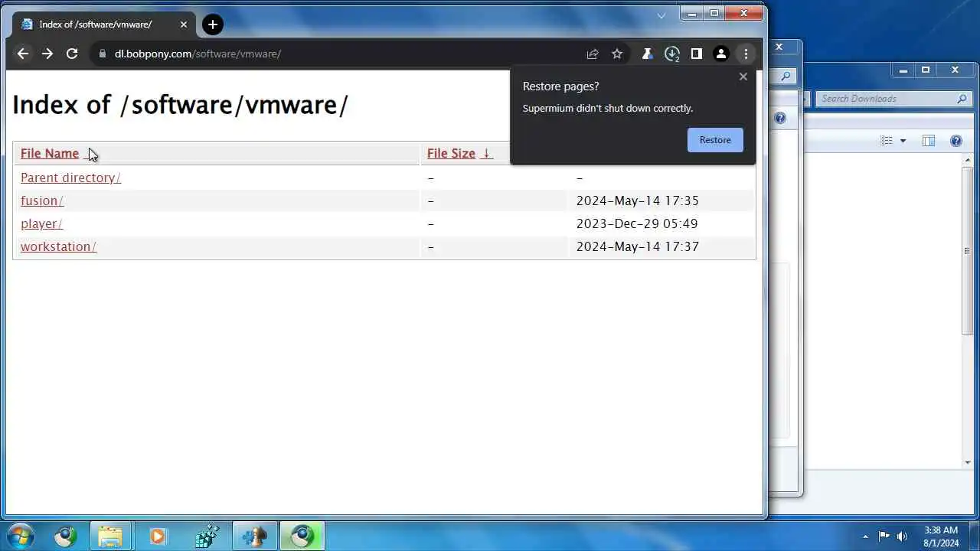Screen dimensions: 980x551
Task: Maximize the Downloads Explorer window
Action: [x=925, y=70]
